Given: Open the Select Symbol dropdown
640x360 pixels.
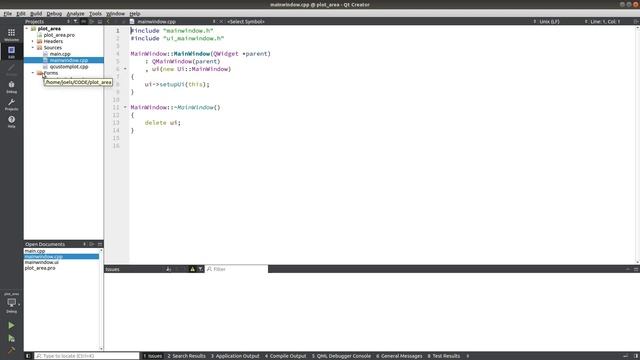Looking at the screenshot, I should (246, 21).
